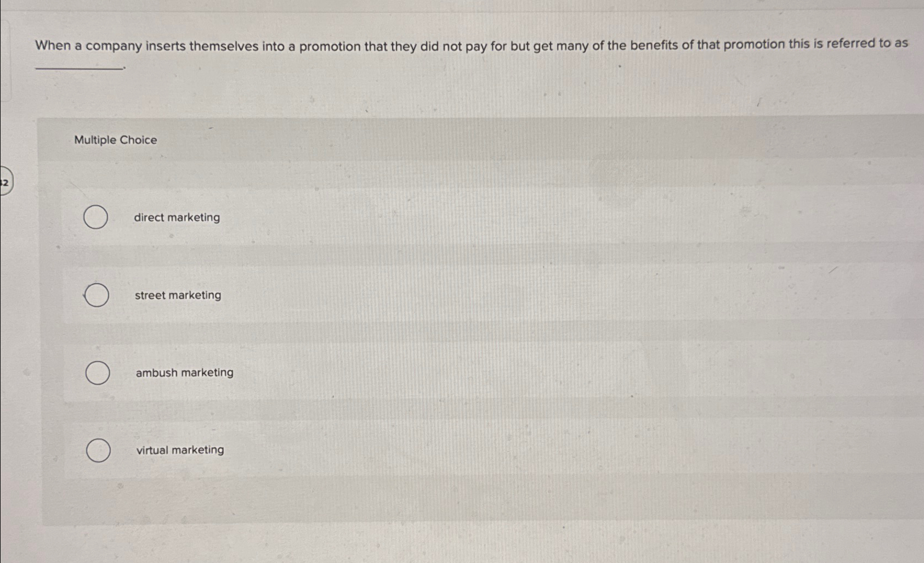Click the "Multiple Choice" label
924x563 pixels.
(115, 140)
